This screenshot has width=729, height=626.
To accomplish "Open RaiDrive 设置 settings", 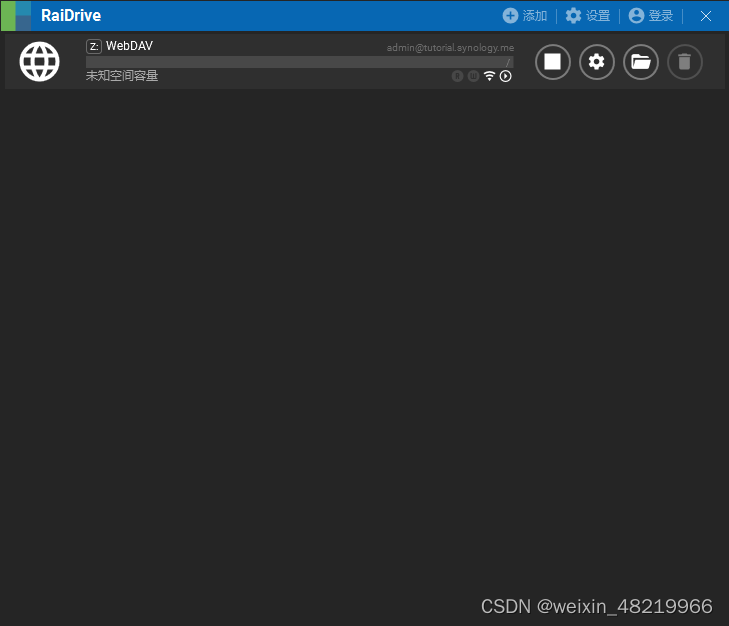I will [x=588, y=16].
